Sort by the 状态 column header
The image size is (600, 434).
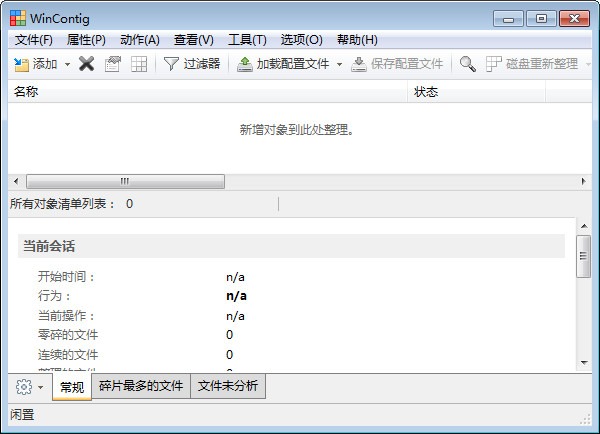[x=476, y=91]
